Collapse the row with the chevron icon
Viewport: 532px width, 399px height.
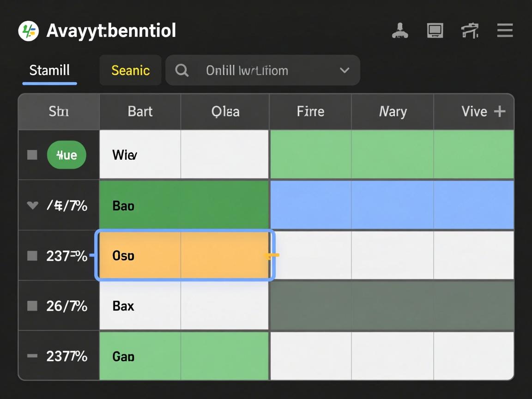click(32, 205)
